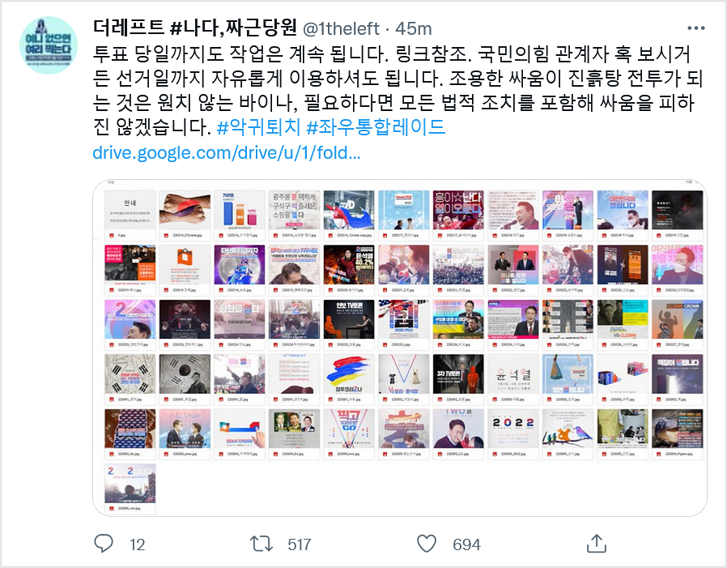
Task: View the 694 likes count
Action: 466,544
